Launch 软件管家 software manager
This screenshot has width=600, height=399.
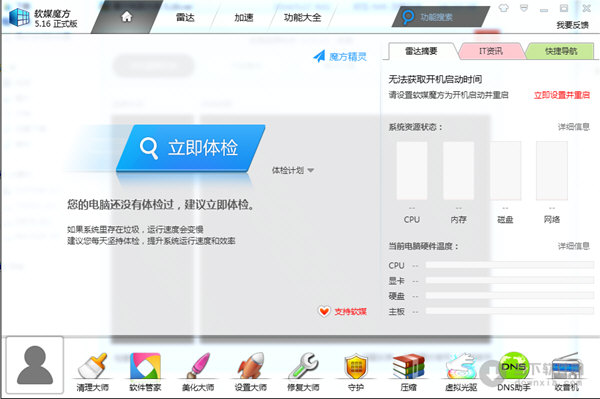(145, 371)
